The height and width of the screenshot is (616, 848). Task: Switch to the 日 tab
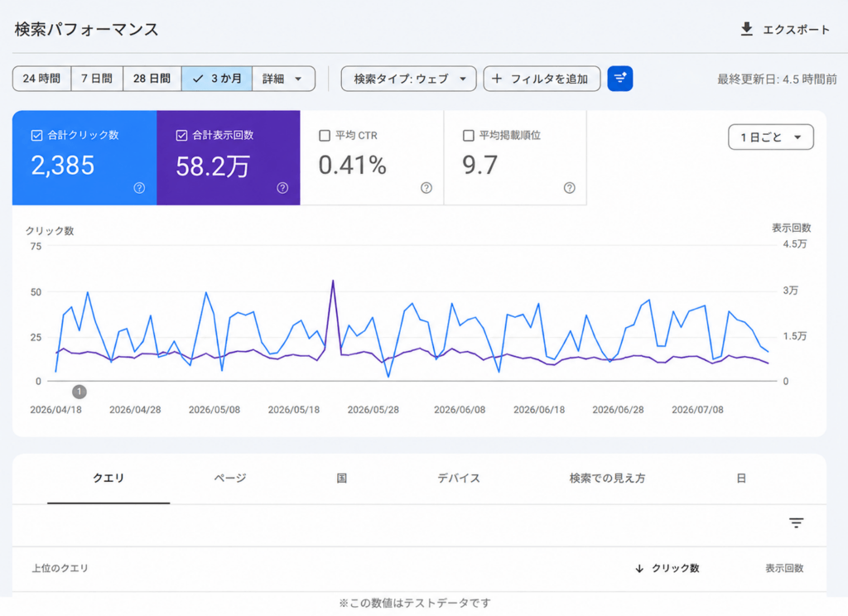click(741, 478)
